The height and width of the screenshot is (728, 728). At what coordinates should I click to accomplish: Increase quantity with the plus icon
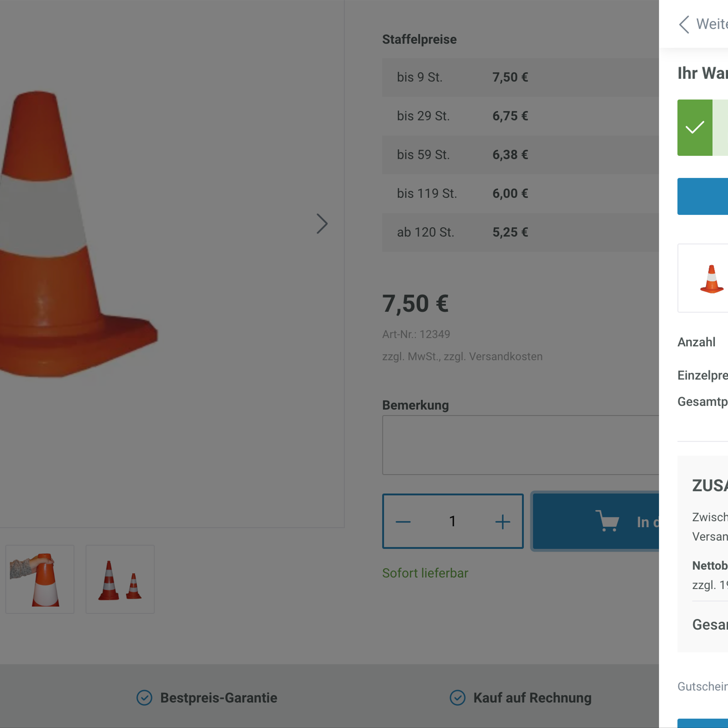tap(502, 522)
